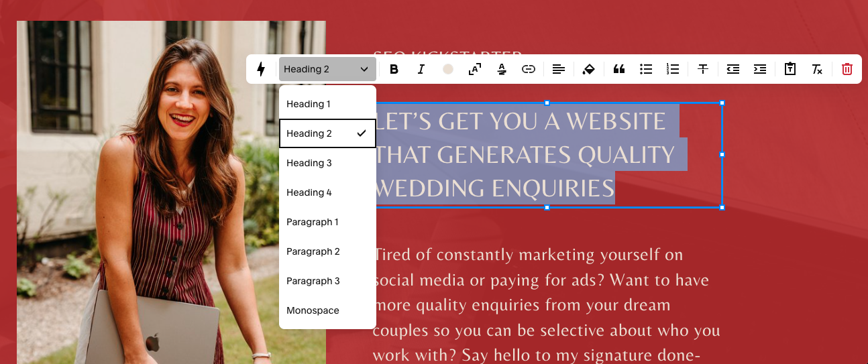
Task: Open the text color swatch
Action: [448, 69]
